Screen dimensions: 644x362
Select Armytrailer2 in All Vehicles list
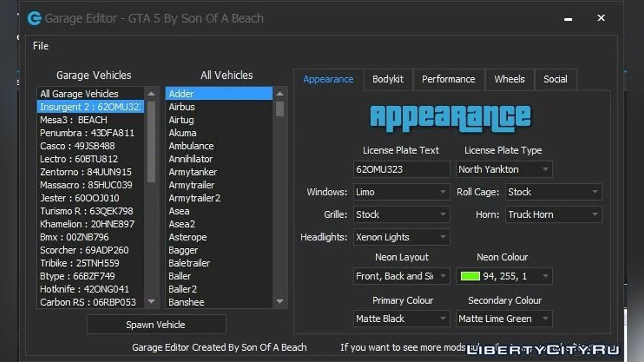[x=219, y=198]
